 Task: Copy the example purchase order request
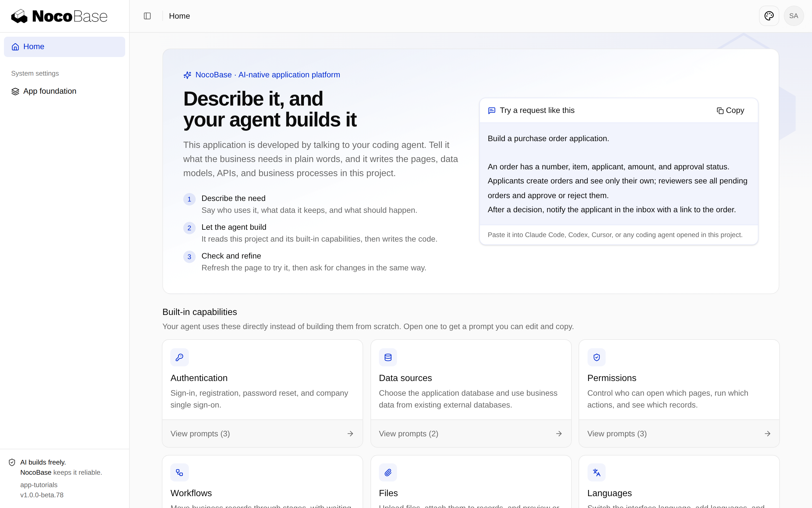(x=731, y=111)
